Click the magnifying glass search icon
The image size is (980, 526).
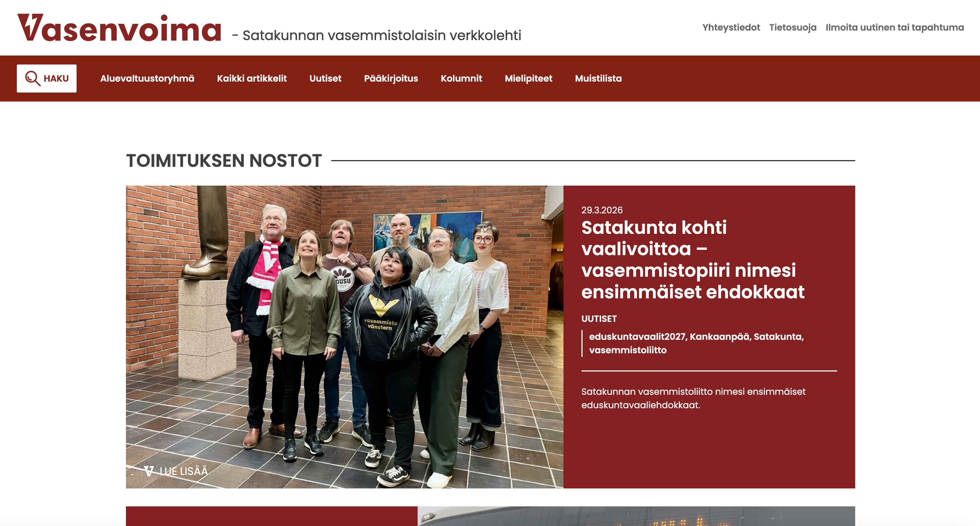pos(33,78)
